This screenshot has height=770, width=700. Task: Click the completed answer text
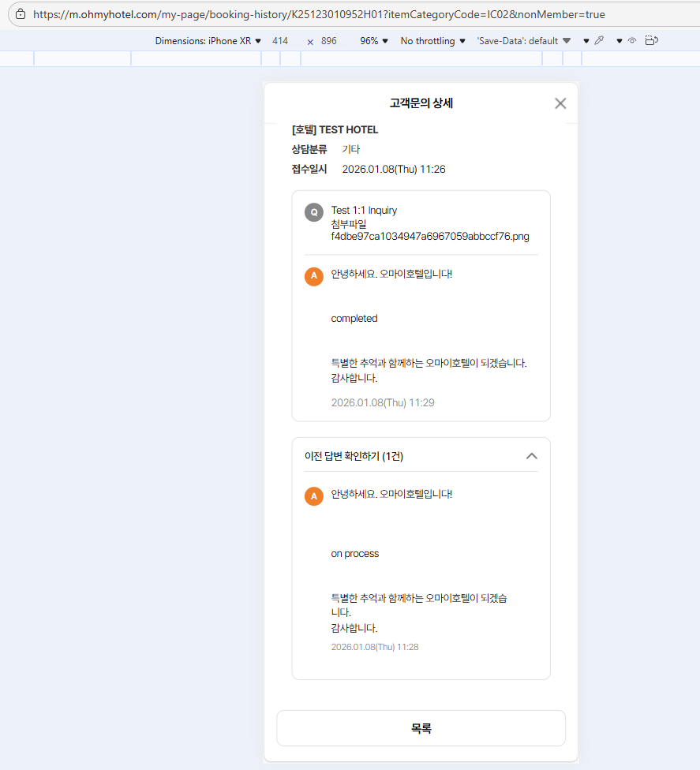pos(354,318)
